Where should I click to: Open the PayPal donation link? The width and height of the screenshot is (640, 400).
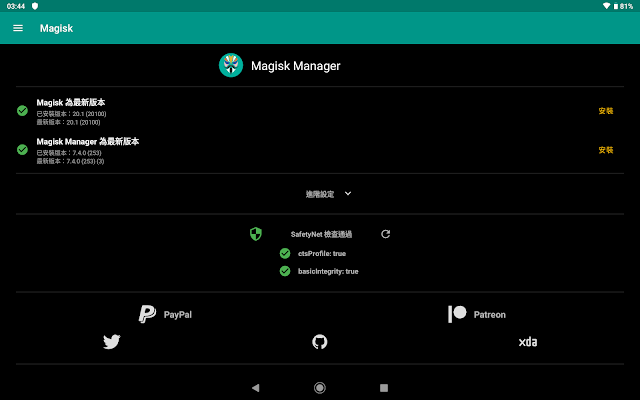click(x=165, y=314)
